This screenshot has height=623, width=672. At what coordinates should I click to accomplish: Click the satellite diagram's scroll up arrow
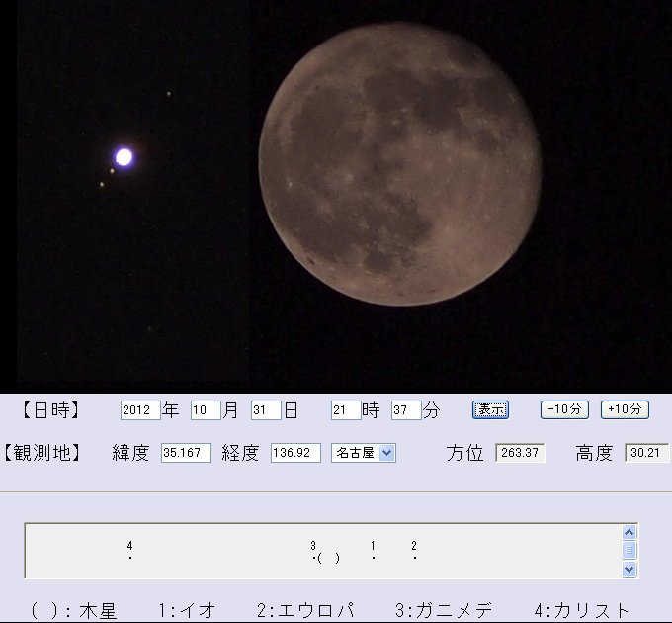[x=630, y=532]
